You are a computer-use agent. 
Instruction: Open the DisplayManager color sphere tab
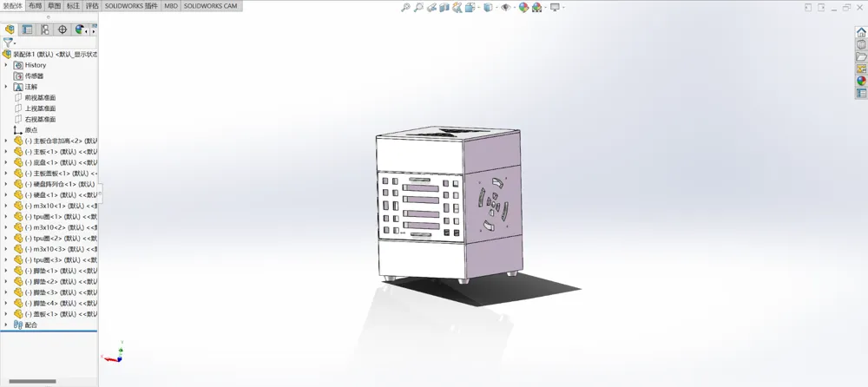tap(80, 30)
